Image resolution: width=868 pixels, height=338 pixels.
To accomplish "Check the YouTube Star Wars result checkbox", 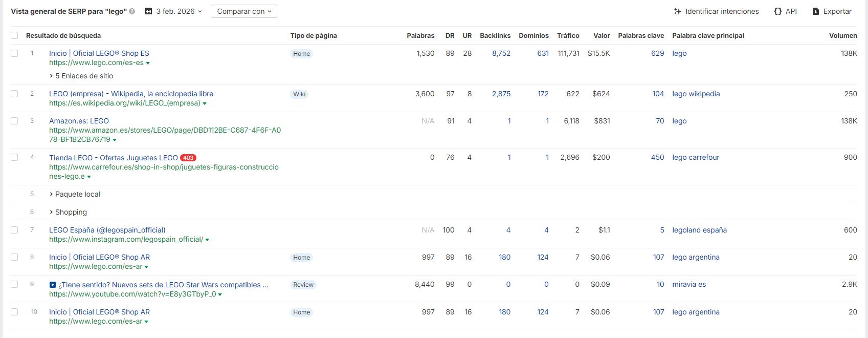I will [x=14, y=284].
